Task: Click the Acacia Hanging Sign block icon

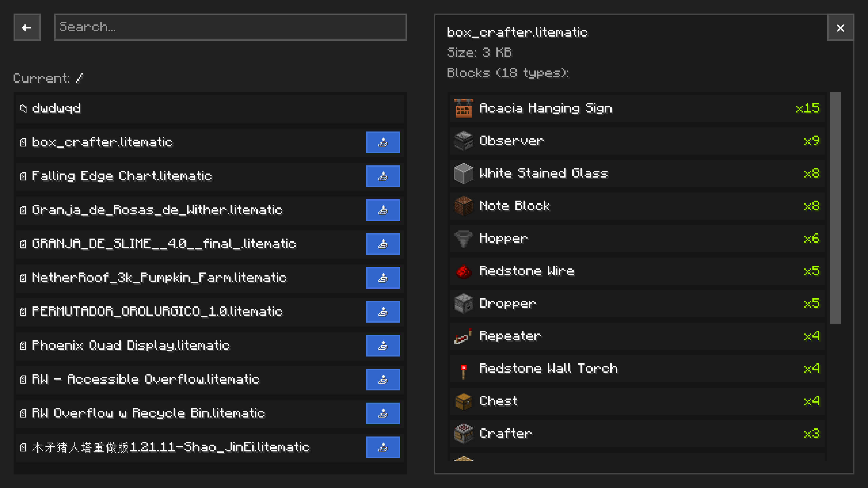Action: 463,108
